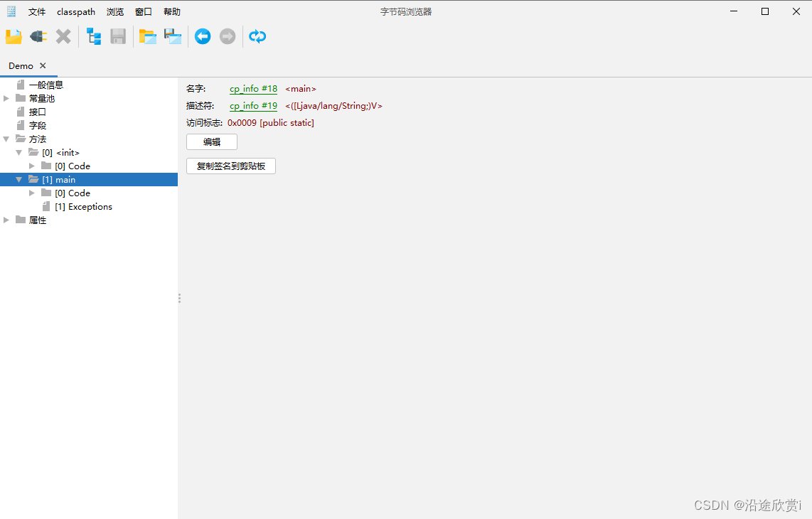The width and height of the screenshot is (812, 519).
Task: Select the blue tree structure toolbar icon
Action: click(x=93, y=36)
